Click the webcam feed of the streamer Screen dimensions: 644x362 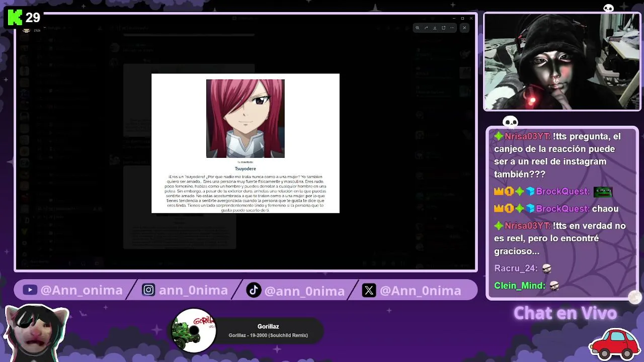click(562, 61)
